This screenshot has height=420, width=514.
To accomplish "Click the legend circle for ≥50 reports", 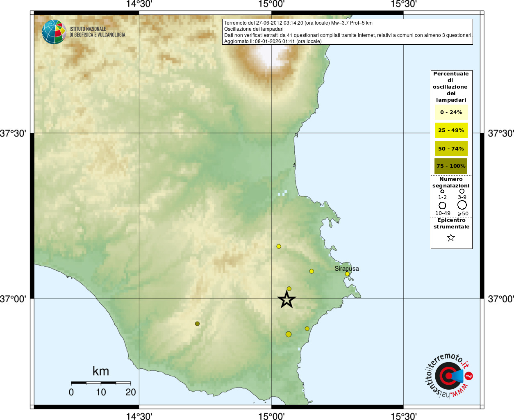I will [462, 205].
